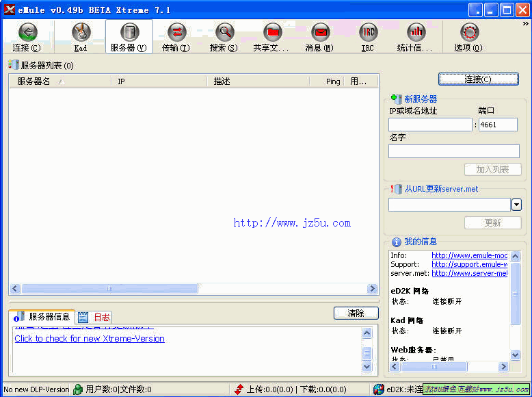This screenshot has height=397, width=532.
Task: Sort by the Ping column header
Action: [x=327, y=81]
